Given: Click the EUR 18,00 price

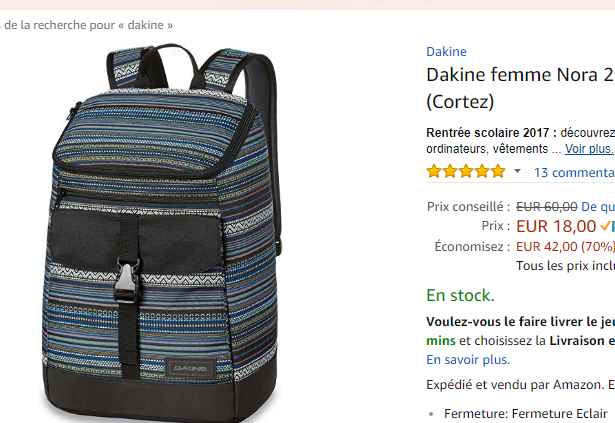Looking at the screenshot, I should pos(556,226).
